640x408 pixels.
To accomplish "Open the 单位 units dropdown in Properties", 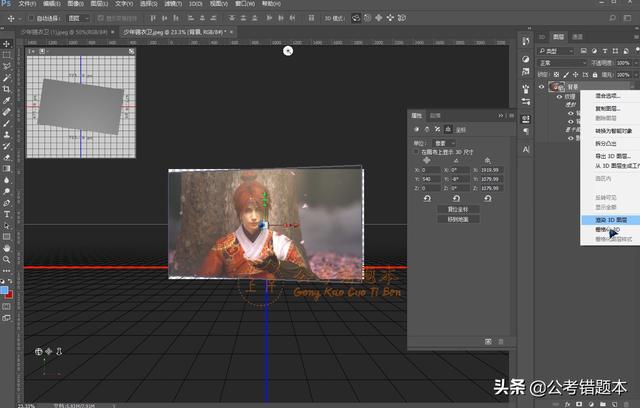I will tap(444, 143).
